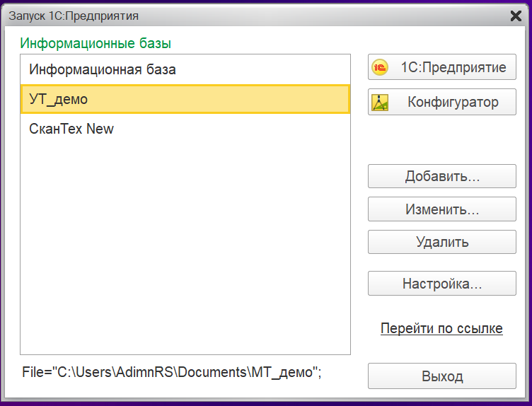The image size is (532, 406).
Task: Close the Запуск 1С:Предприятия window
Action: [515, 15]
